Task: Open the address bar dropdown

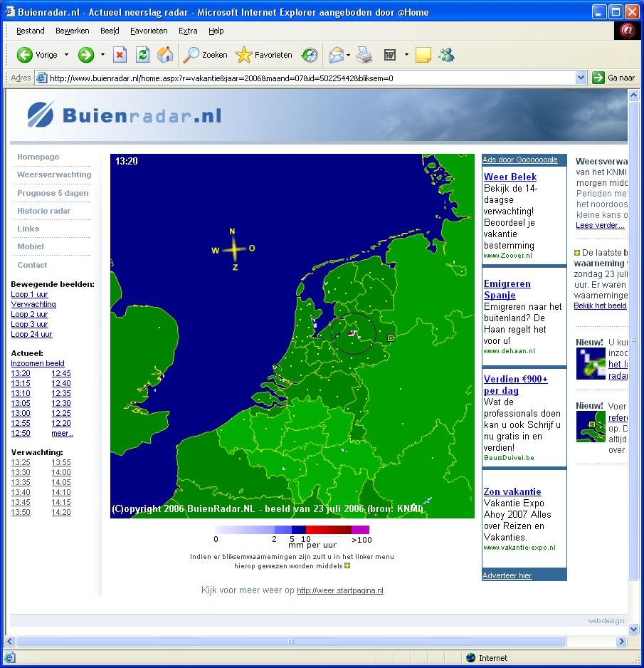Action: pos(581,78)
